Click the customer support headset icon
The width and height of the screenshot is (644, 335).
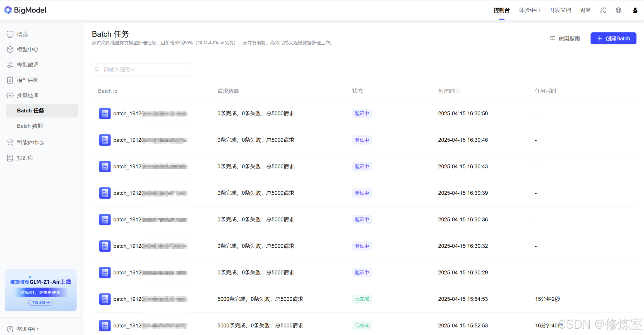click(x=603, y=10)
